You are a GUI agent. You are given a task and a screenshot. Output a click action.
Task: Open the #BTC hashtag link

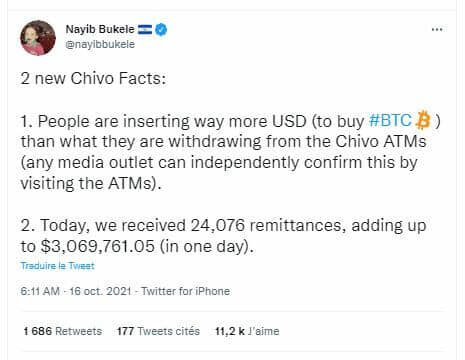click(390, 120)
